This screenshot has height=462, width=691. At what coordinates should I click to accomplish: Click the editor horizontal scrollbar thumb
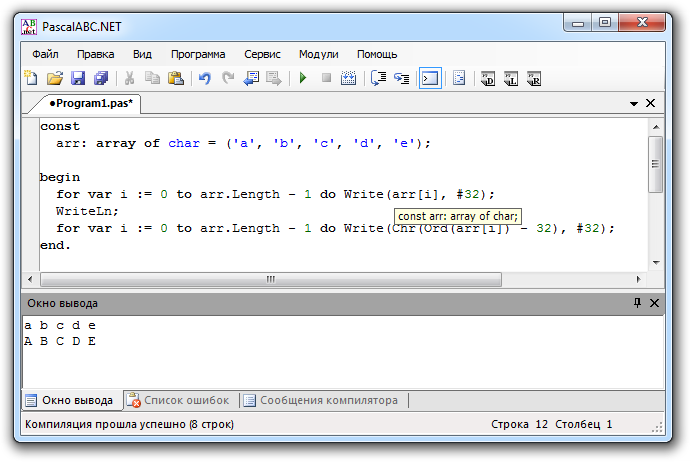tap(271, 279)
